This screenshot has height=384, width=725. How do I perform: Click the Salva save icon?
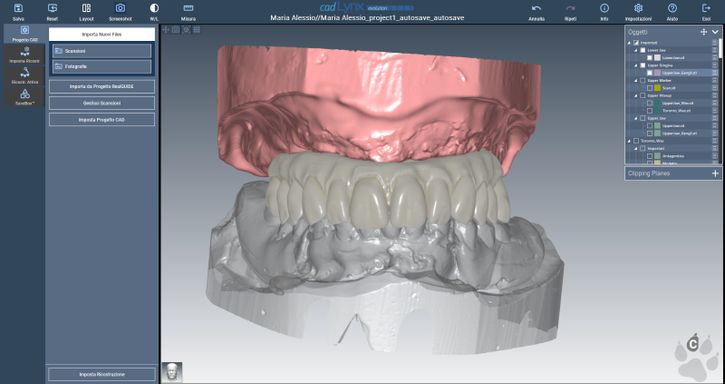[x=18, y=8]
